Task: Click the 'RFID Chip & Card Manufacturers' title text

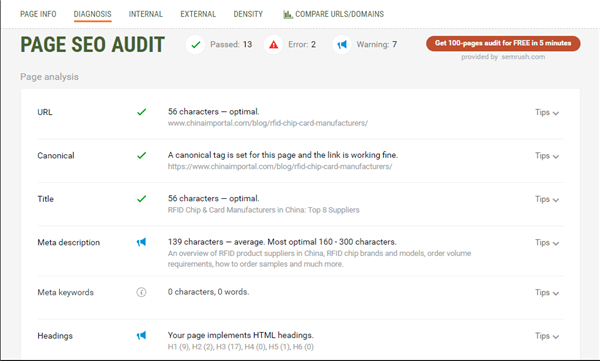Action: [x=264, y=210]
